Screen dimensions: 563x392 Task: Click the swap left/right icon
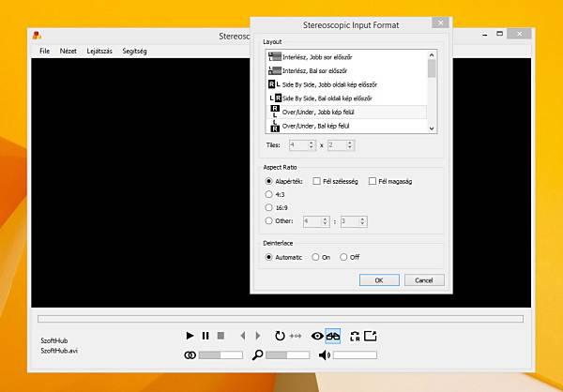coord(355,336)
